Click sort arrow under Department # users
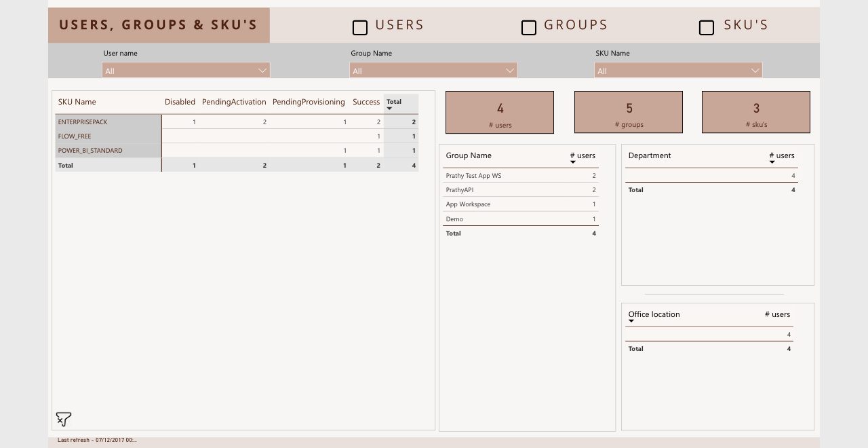Viewport: 868px width, 448px height. coord(772,162)
